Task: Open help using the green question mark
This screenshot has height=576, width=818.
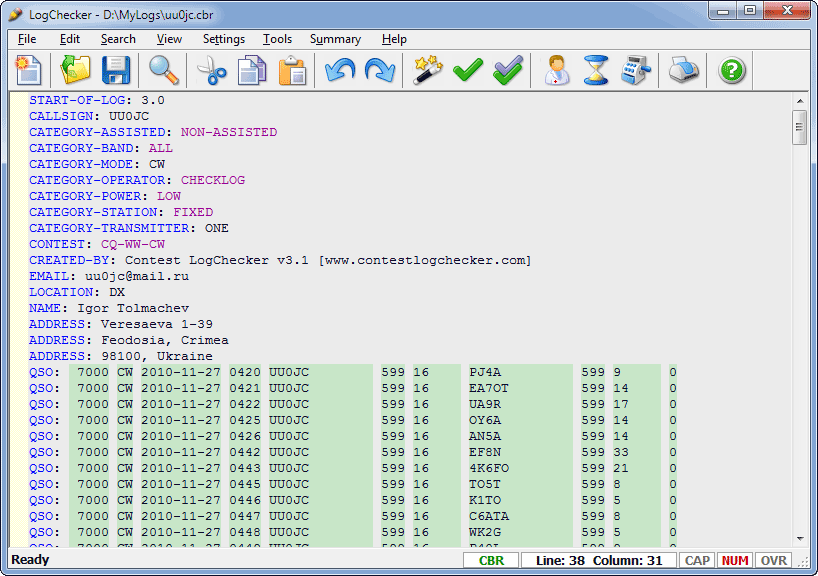Action: coord(733,70)
